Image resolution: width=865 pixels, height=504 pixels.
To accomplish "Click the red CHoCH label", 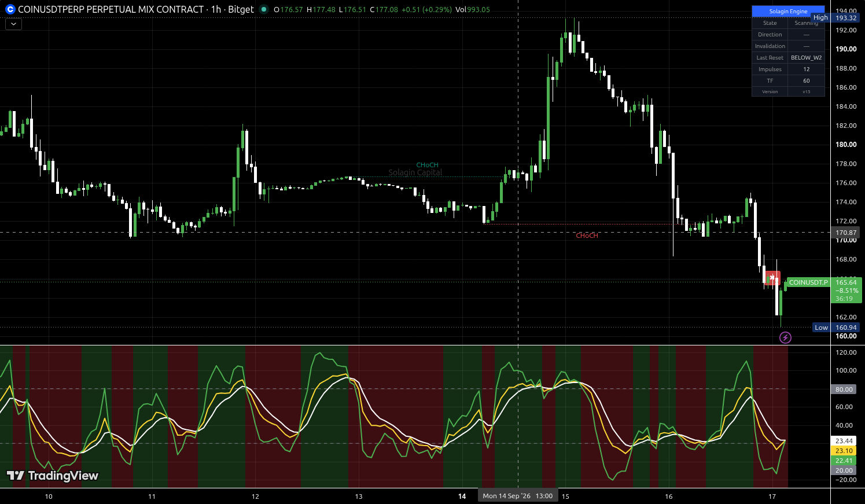I will click(587, 236).
